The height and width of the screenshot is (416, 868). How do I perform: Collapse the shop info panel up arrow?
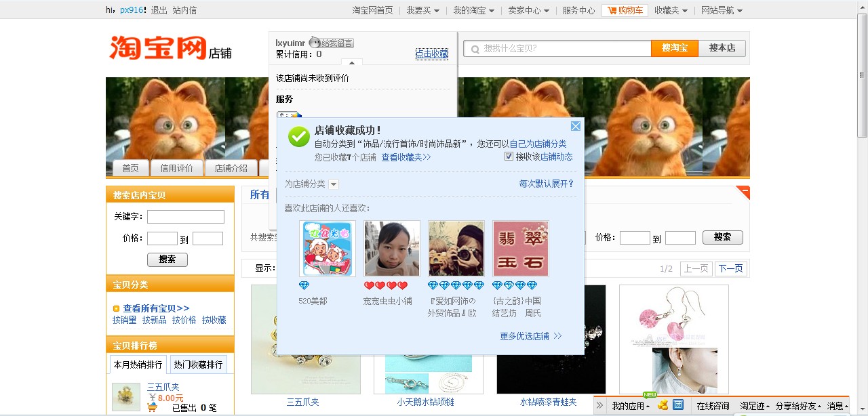(351, 62)
